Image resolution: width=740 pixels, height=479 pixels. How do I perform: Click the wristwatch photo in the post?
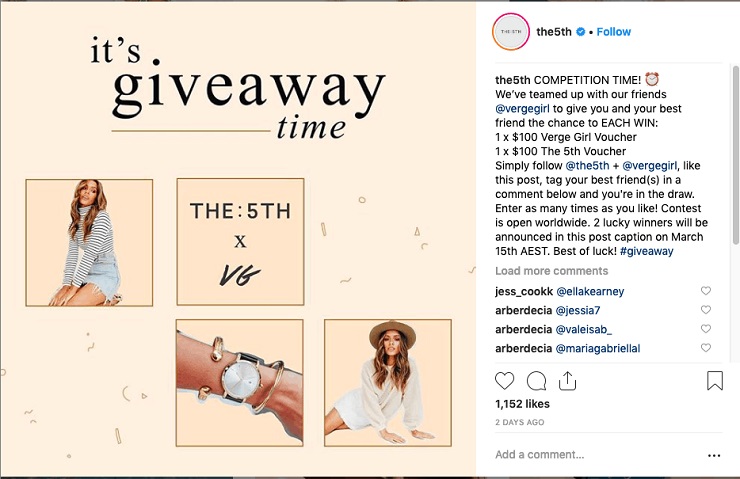[240, 383]
